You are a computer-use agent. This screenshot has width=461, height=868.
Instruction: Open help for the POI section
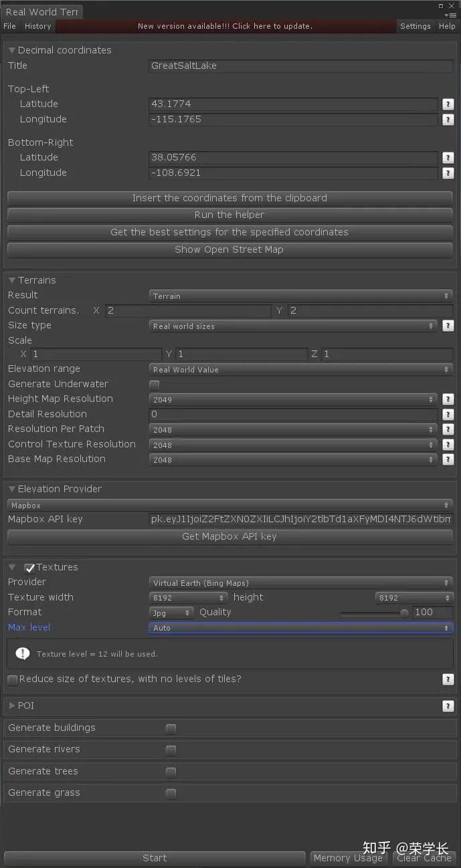click(448, 706)
